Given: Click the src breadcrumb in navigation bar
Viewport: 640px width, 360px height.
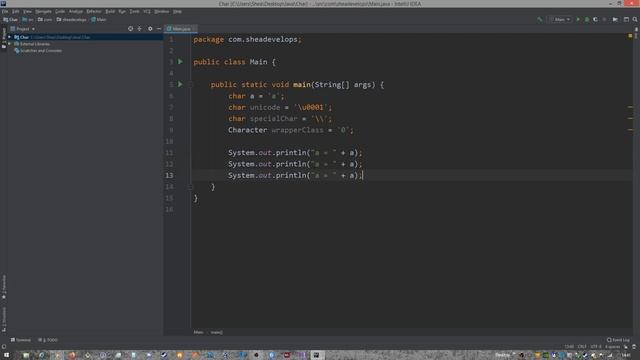Looking at the screenshot, I should point(28,19).
